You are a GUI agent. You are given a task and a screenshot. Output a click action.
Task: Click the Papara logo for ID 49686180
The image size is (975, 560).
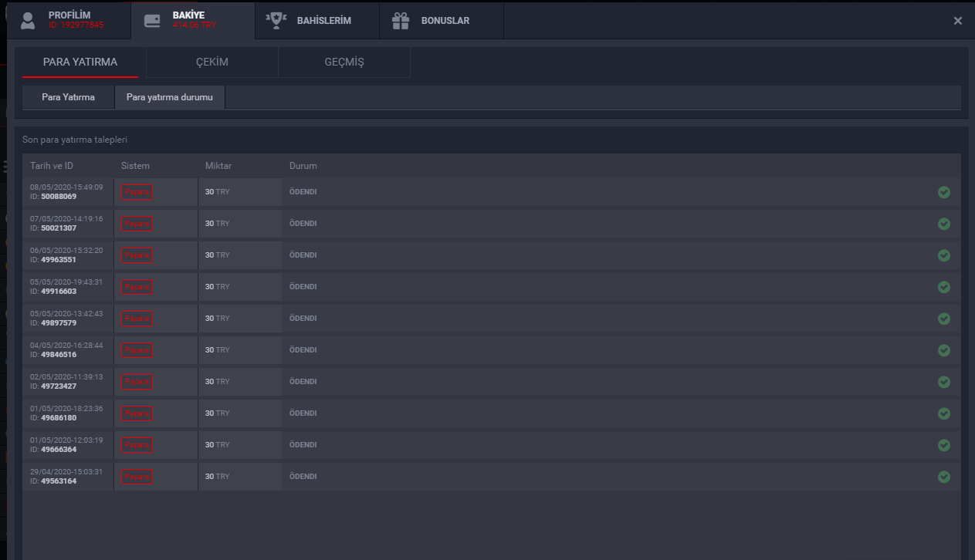pyautogui.click(x=137, y=413)
